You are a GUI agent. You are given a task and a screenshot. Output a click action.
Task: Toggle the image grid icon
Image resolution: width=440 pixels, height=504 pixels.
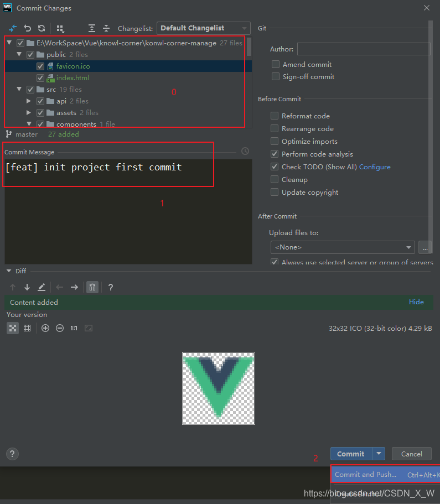click(x=27, y=328)
